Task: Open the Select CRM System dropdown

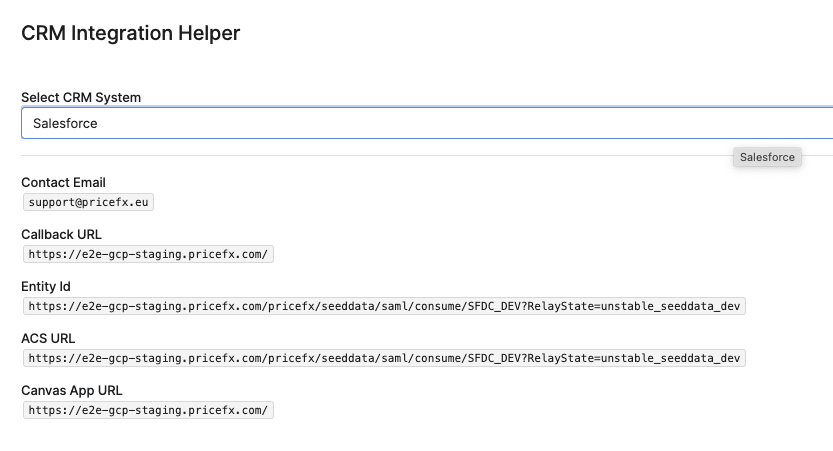Action: coord(427,123)
